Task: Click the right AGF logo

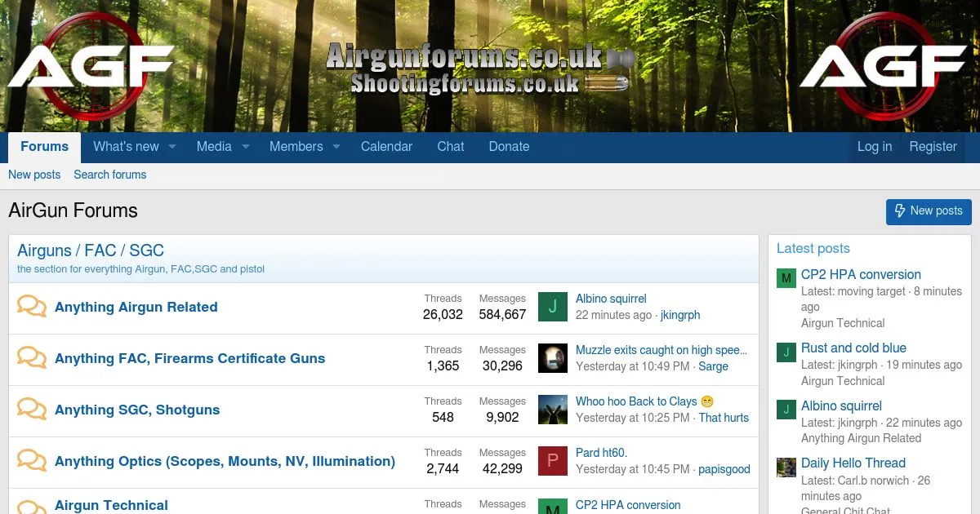Action: (882, 67)
